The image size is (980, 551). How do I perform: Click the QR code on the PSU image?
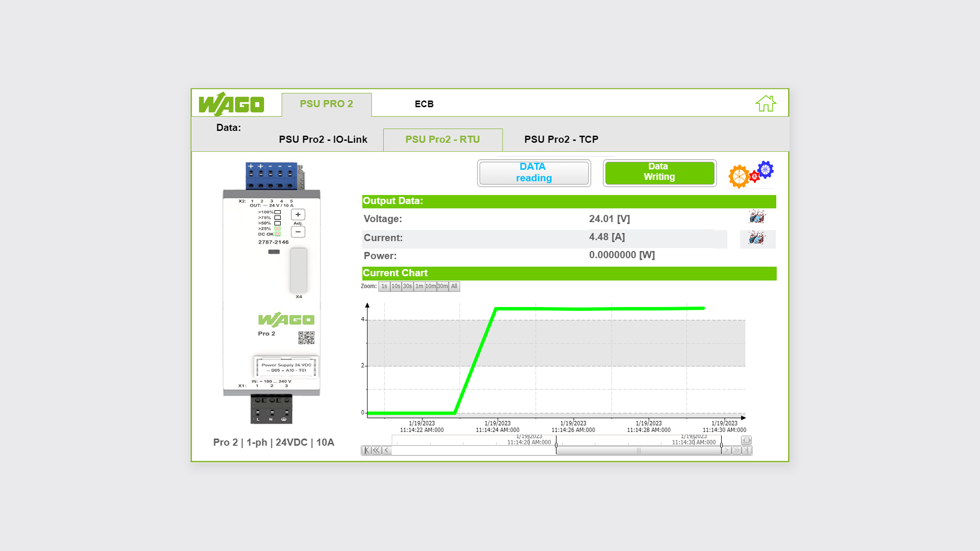coord(306,338)
